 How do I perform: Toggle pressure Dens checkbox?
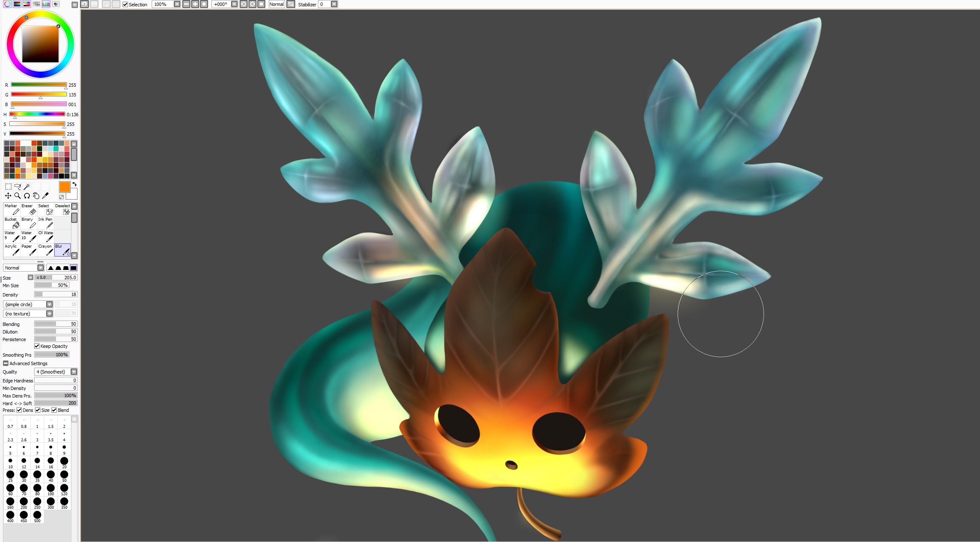point(19,410)
